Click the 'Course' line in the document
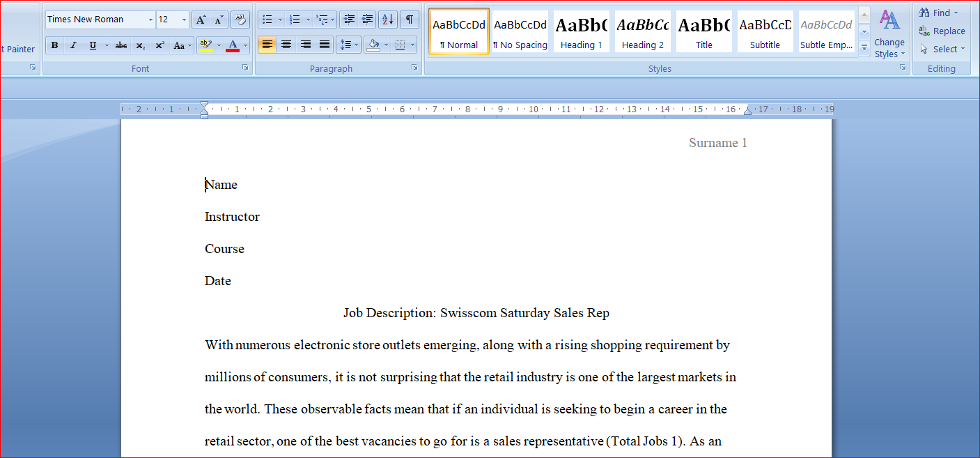 click(x=224, y=249)
